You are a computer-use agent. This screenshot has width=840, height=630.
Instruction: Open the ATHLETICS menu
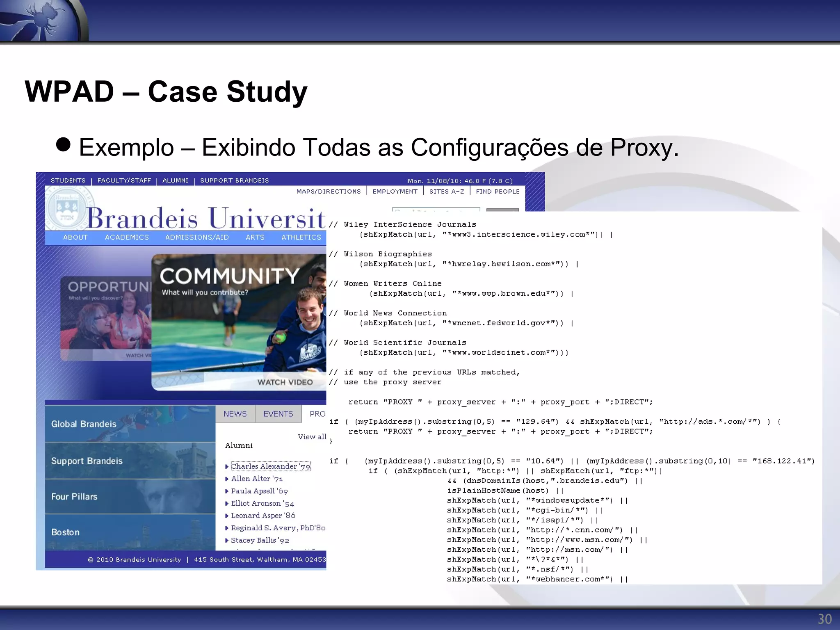coord(301,237)
